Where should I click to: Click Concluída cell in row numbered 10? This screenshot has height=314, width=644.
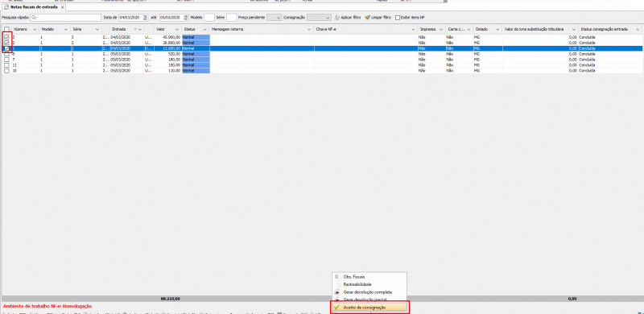610,71
